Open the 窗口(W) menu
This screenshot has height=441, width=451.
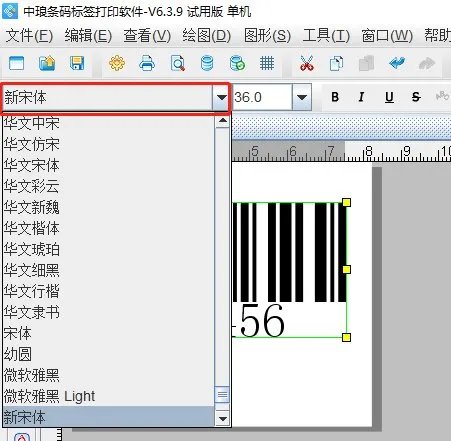tap(387, 35)
